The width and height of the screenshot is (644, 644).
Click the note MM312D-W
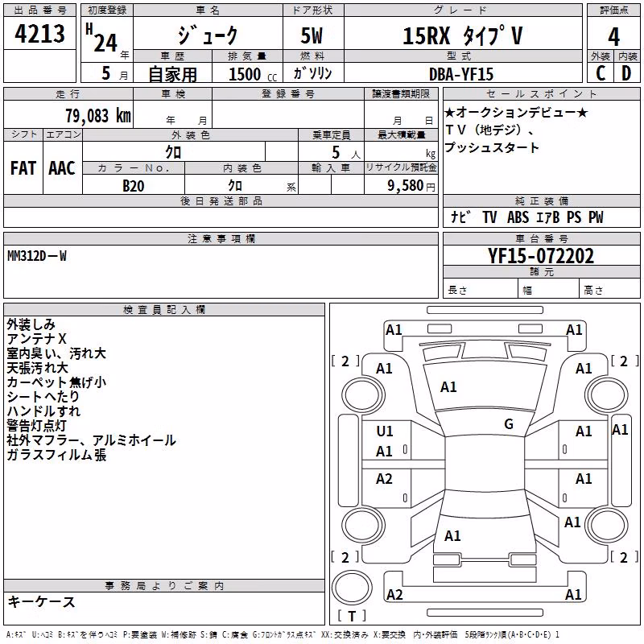(x=37, y=256)
